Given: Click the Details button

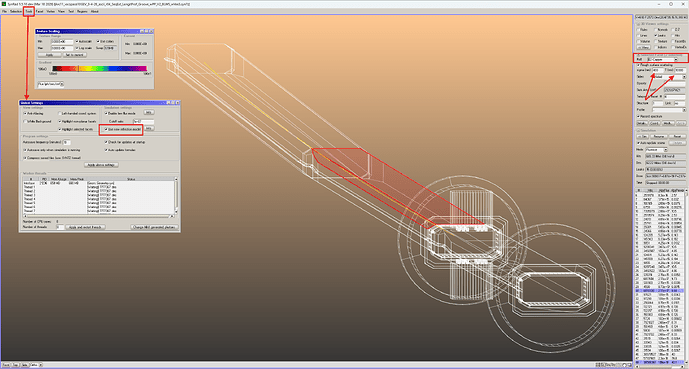Looking at the screenshot, I should point(642,123).
